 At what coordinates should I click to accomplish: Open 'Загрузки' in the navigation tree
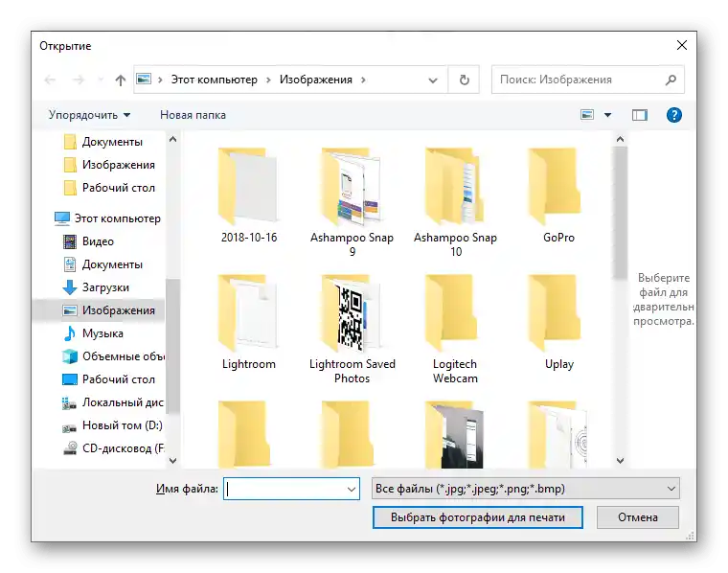click(x=96, y=287)
